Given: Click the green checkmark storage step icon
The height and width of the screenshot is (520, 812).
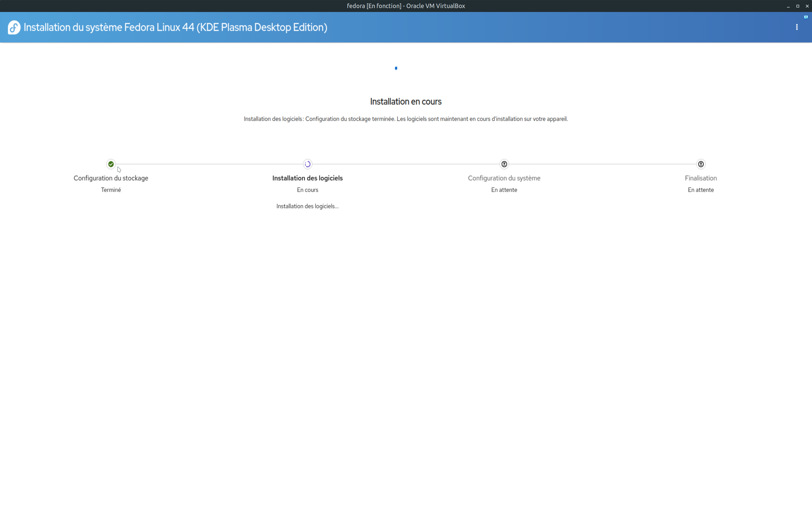Looking at the screenshot, I should tap(111, 164).
